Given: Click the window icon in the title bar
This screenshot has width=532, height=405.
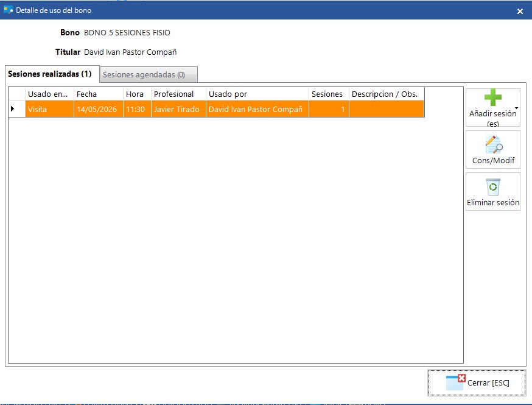Looking at the screenshot, I should click(x=8, y=10).
